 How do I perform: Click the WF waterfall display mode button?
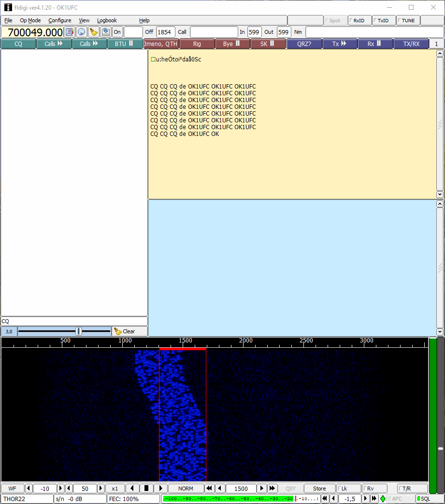(13, 489)
